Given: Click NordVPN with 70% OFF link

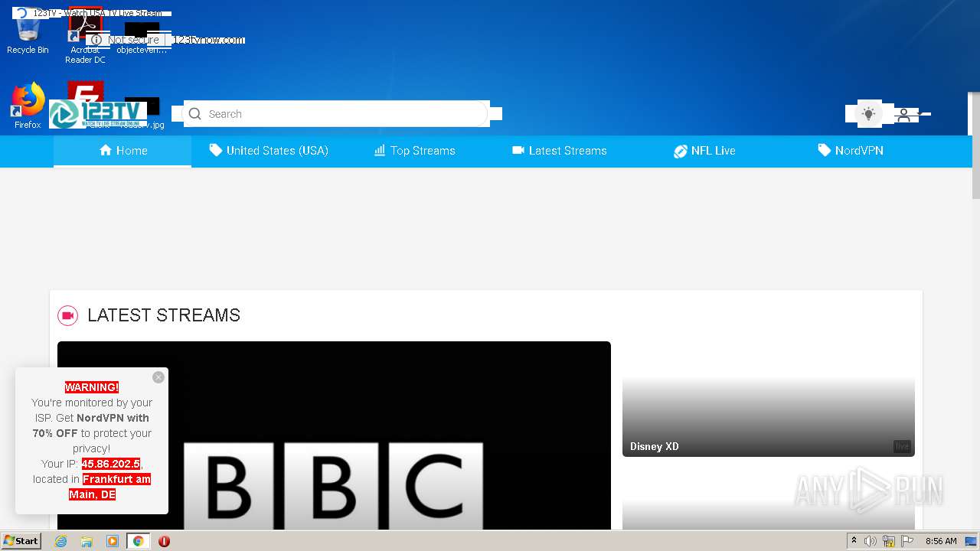Looking at the screenshot, I should click(x=91, y=425).
